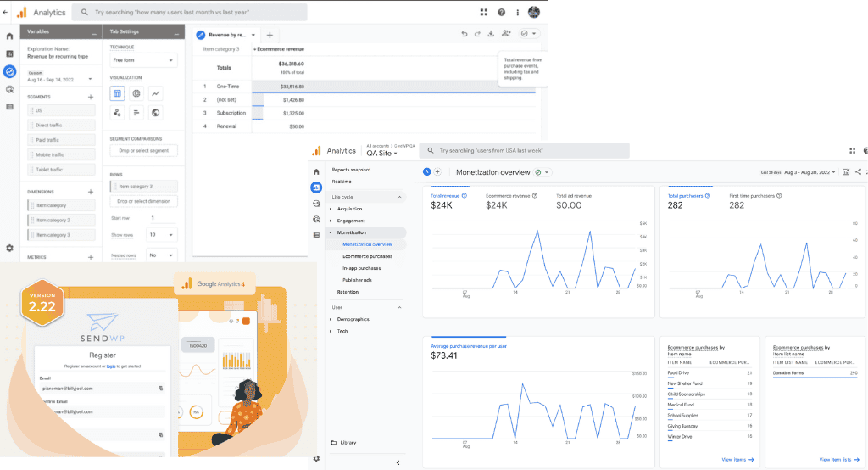Open Ecommerce purchases in the nav

pos(368,256)
